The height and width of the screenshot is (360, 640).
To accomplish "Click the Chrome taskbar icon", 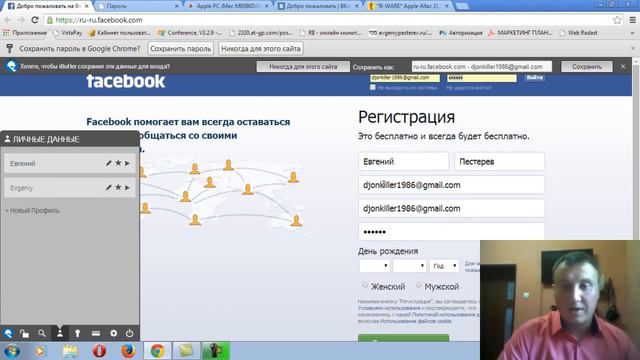I will [157, 351].
